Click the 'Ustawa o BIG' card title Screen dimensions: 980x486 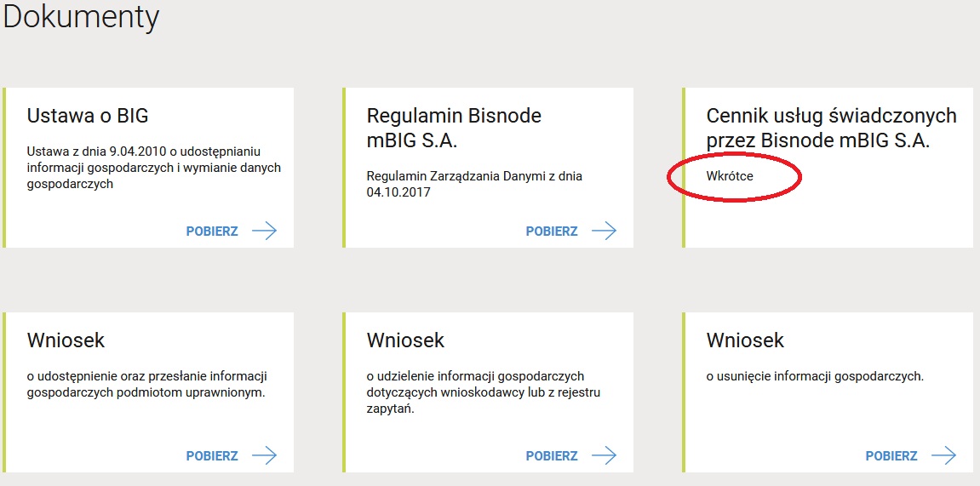click(x=88, y=116)
